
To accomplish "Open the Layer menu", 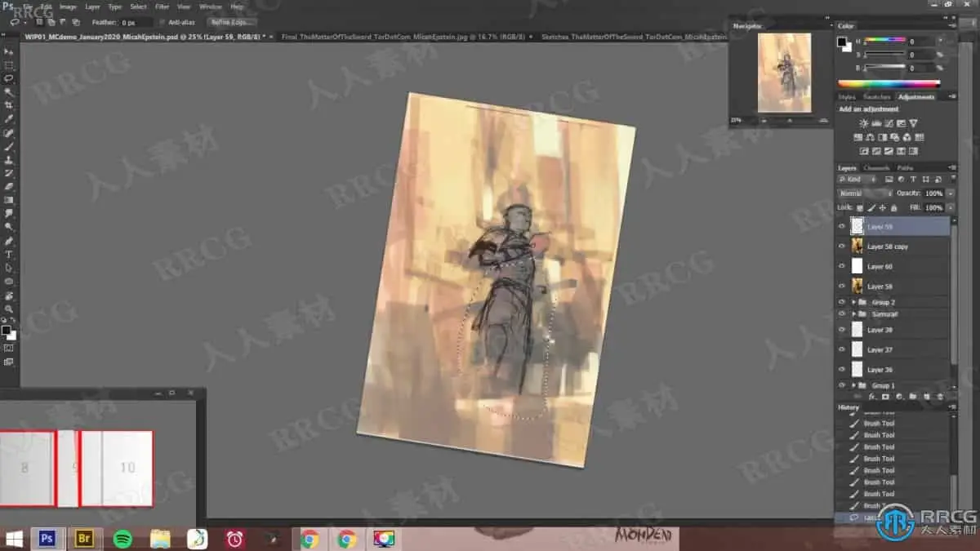I will (x=92, y=7).
